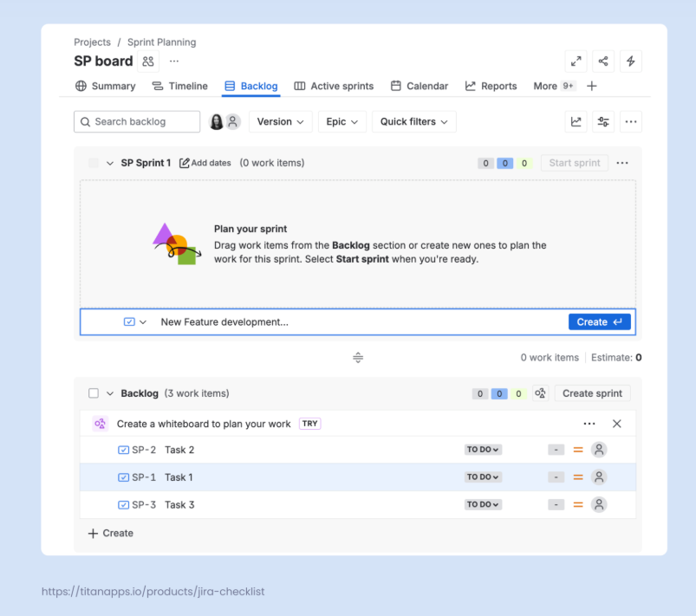
Task: Open the Version filter dropdown
Action: point(280,122)
